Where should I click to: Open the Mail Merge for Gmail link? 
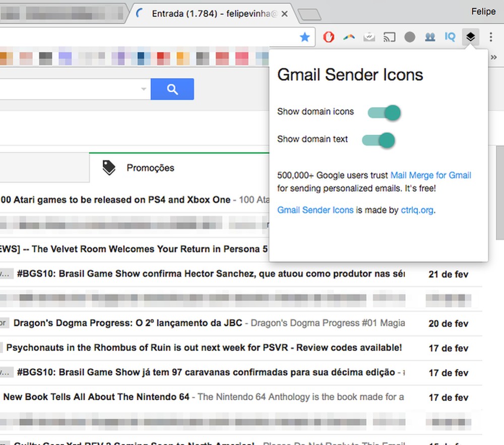[430, 175]
